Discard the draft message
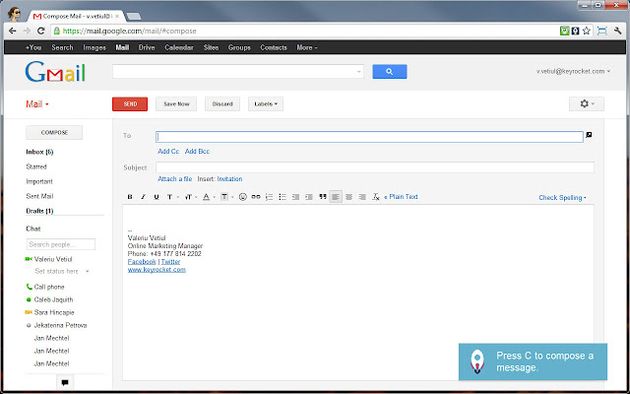Screen dimensions: 630x394 [x=222, y=104]
